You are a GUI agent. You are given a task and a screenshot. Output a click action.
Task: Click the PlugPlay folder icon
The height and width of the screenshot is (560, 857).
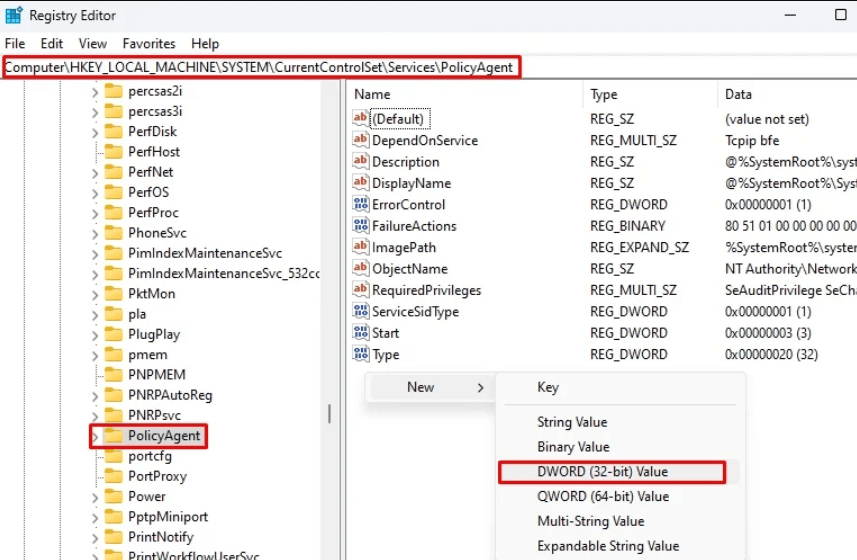click(113, 334)
